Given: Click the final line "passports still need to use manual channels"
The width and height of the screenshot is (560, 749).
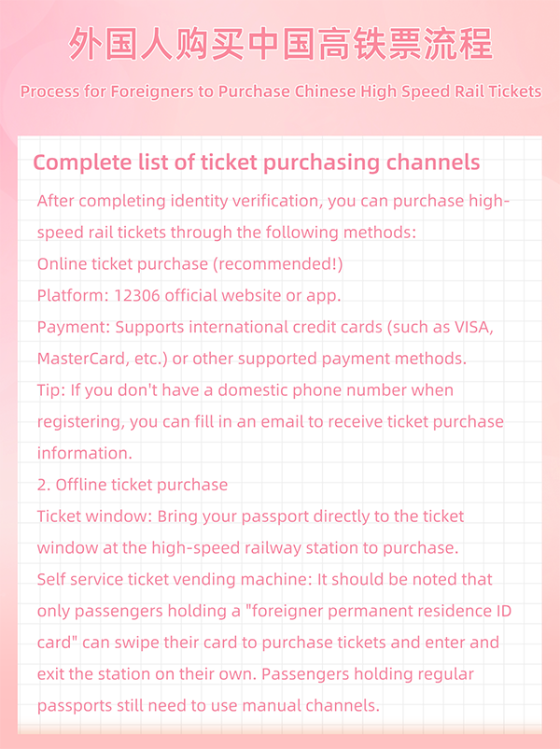Looking at the screenshot, I should (x=208, y=705).
